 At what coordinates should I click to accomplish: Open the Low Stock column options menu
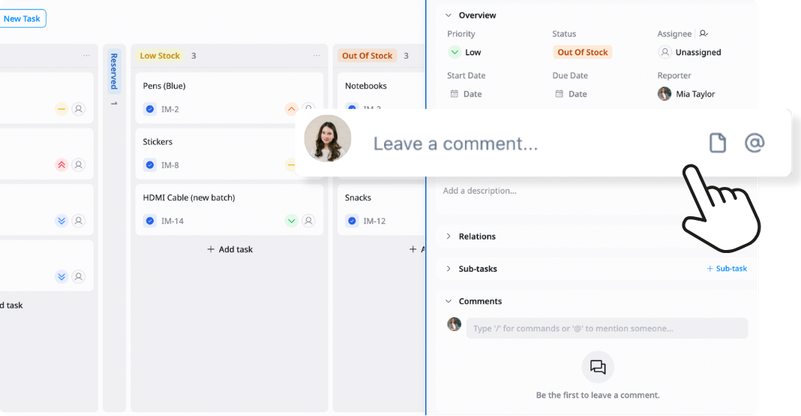317,55
